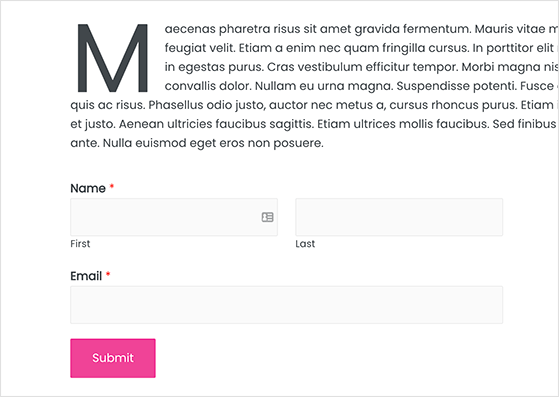Image resolution: width=559 pixels, height=397 pixels.
Task: Click the line starting 'feugiat velit. Etiam'
Action: tap(361, 48)
